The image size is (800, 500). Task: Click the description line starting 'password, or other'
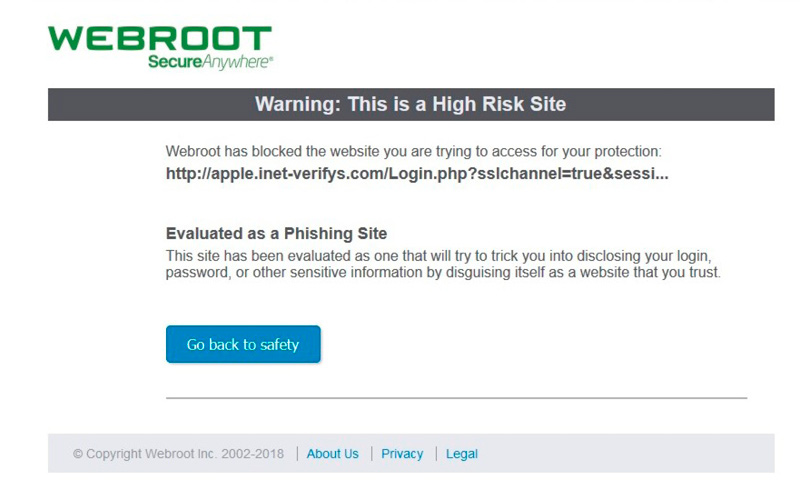pos(443,272)
